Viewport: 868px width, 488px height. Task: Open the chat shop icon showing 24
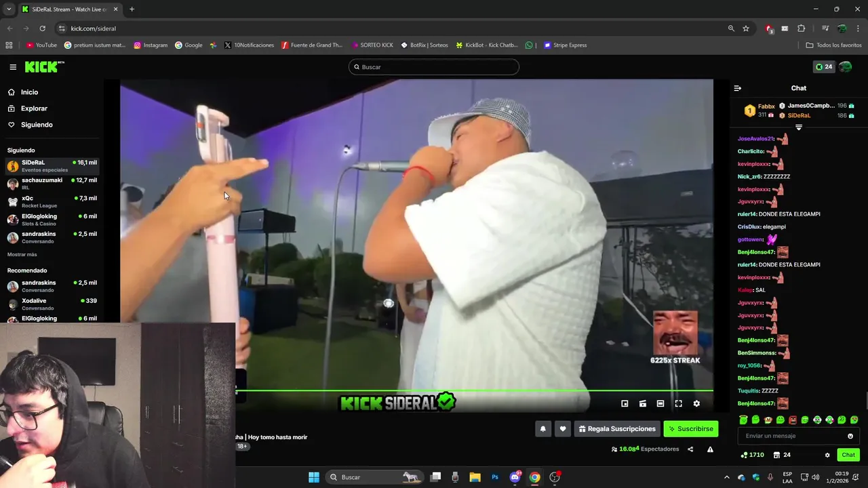coord(782,455)
